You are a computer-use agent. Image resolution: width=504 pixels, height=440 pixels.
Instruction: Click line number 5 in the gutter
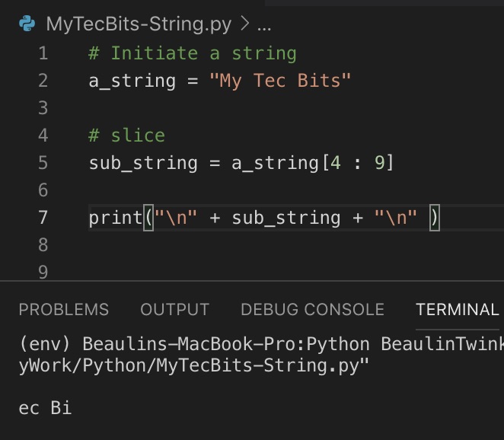(x=43, y=163)
